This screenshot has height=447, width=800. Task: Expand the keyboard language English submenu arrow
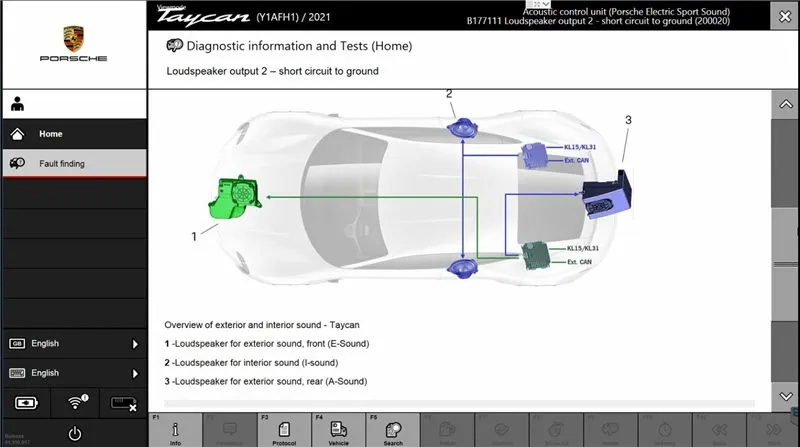(135, 374)
